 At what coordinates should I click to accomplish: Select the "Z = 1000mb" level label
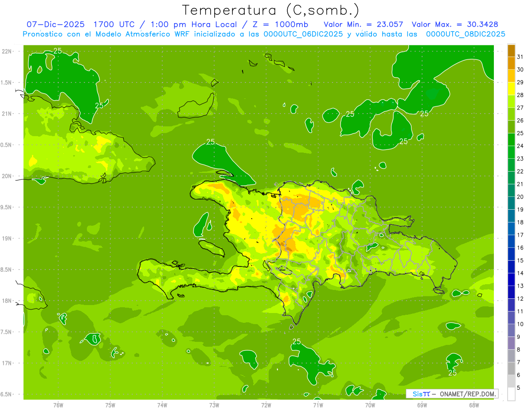[x=280, y=24]
